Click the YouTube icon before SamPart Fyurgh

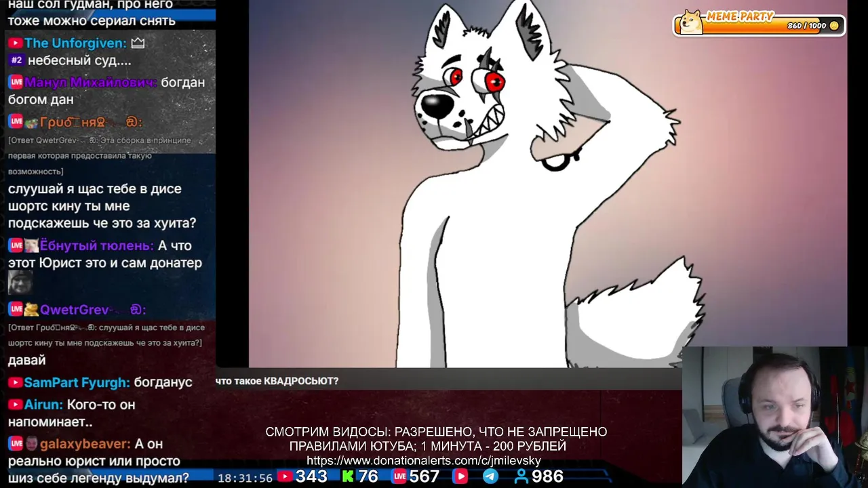(x=15, y=383)
